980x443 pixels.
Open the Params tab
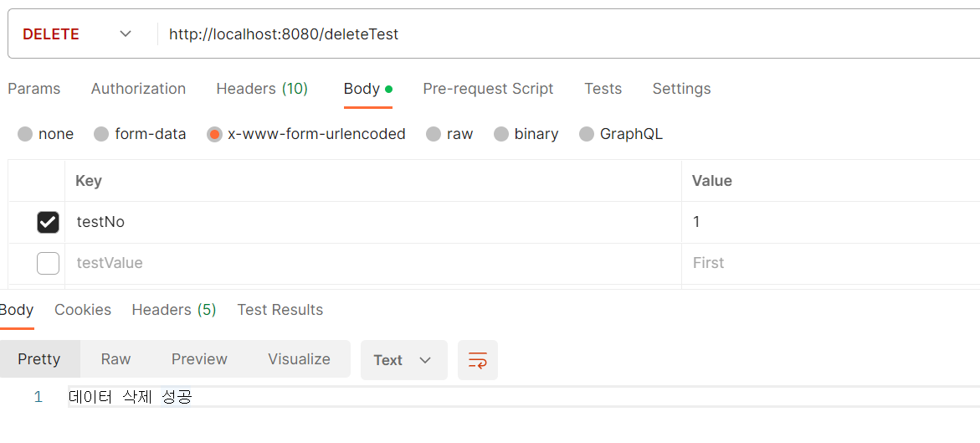click(33, 89)
